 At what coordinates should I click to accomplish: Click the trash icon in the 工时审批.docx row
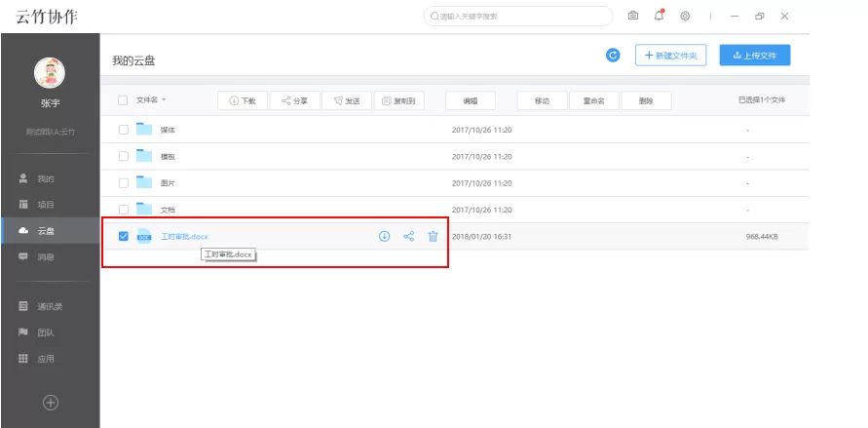[x=433, y=237]
